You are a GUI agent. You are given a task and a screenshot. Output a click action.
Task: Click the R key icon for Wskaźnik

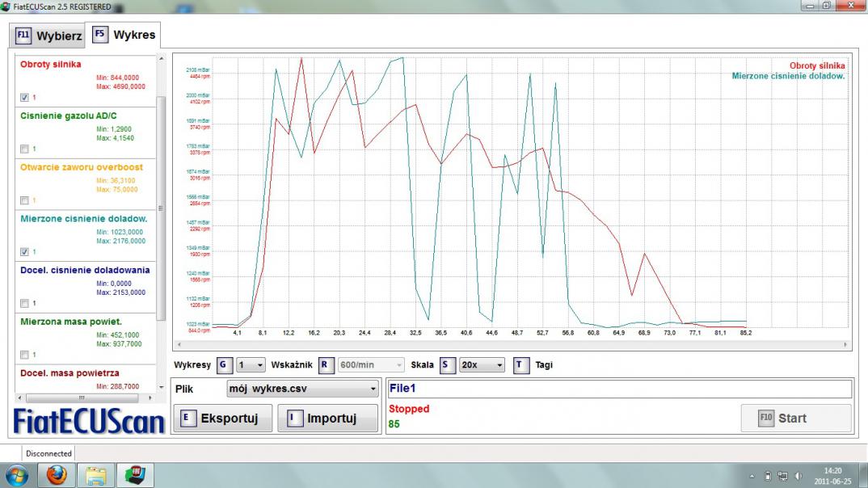(326, 364)
